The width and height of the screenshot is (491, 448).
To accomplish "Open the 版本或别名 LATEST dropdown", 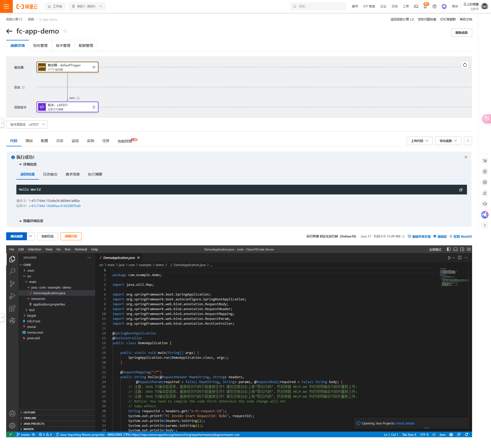I will coord(27,124).
